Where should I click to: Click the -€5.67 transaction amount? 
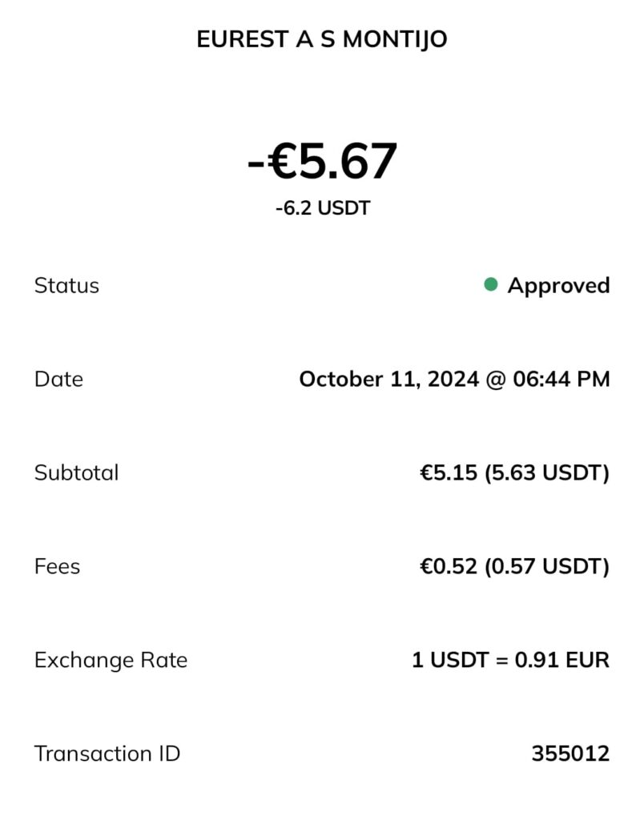tap(322, 160)
